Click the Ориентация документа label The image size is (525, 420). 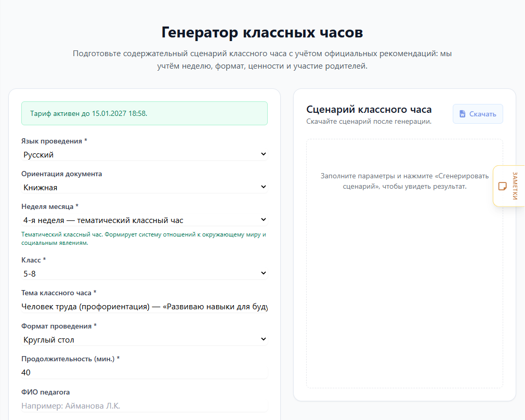[62, 174]
